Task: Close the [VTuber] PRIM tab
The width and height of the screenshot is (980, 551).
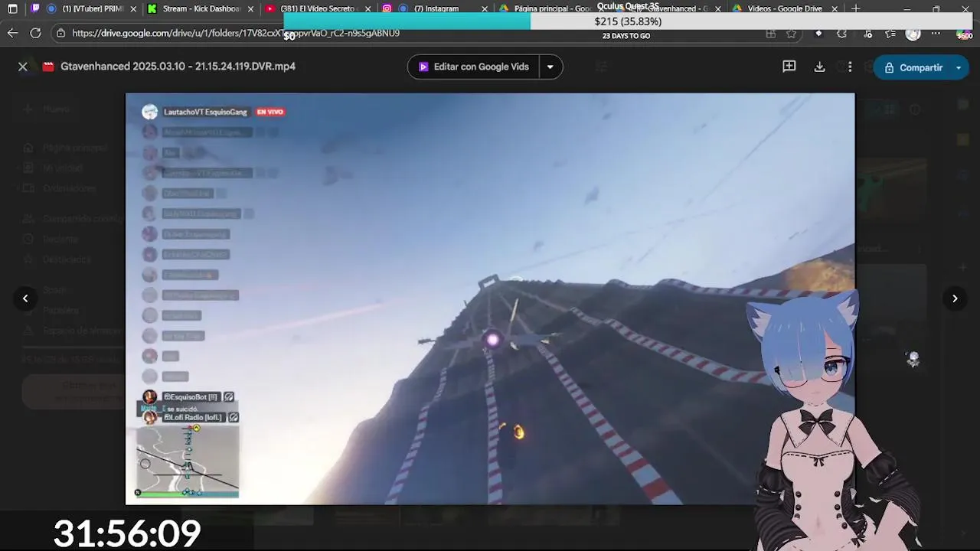Action: [134, 9]
